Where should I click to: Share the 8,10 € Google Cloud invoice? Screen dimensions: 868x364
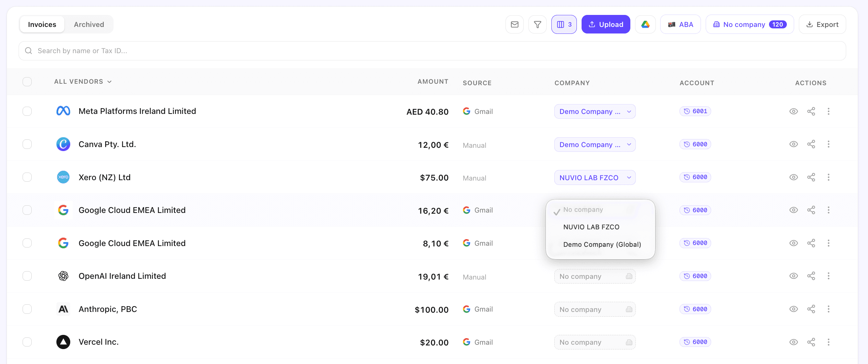[x=811, y=243]
